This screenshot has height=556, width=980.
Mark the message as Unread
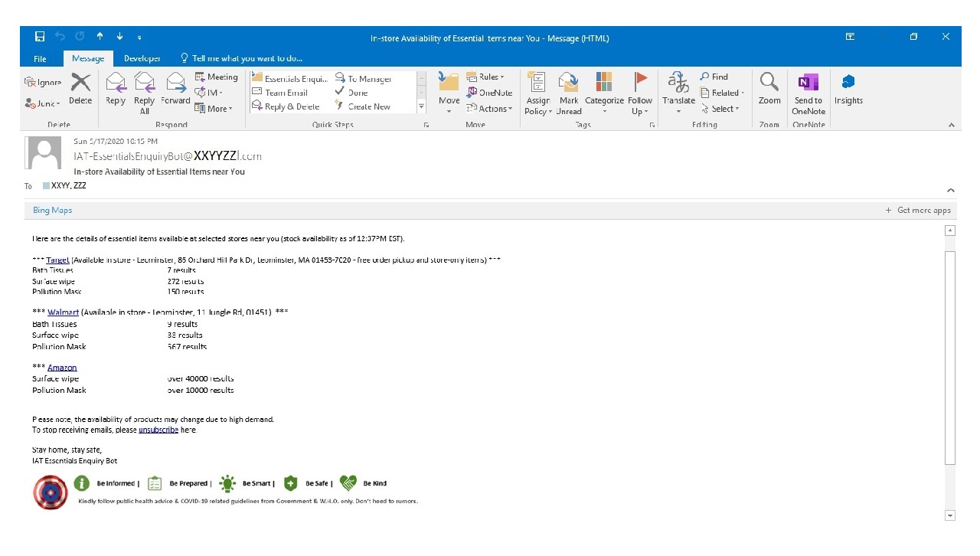[x=569, y=93]
